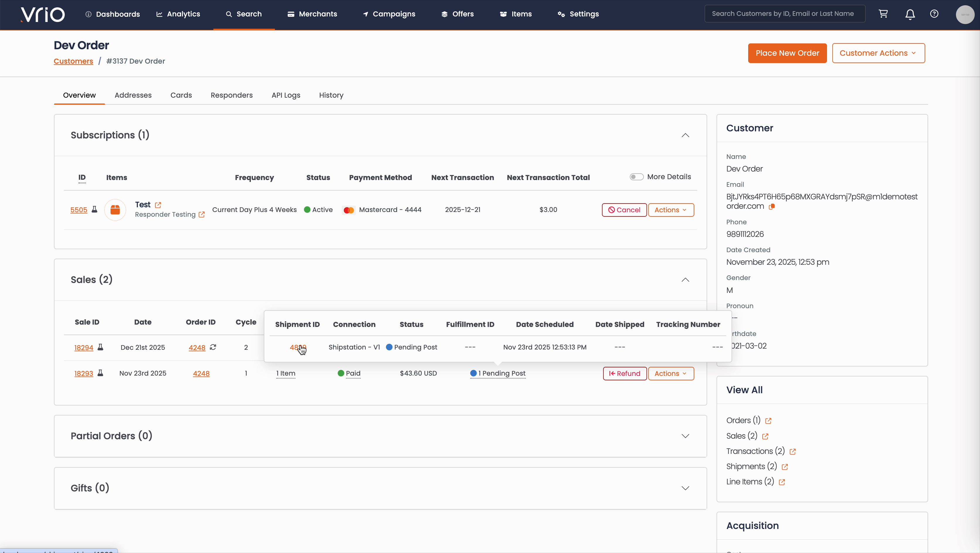Focus the customer search input field

click(x=785, y=14)
